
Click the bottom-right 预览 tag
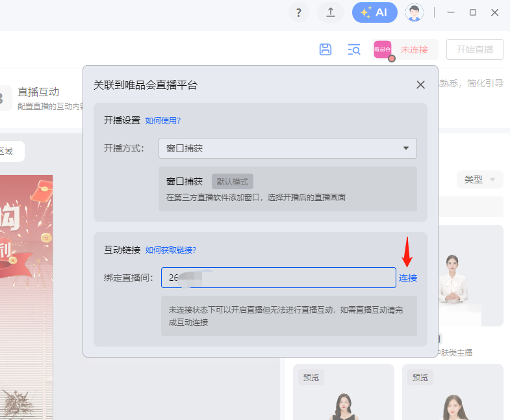pyautogui.click(x=420, y=377)
